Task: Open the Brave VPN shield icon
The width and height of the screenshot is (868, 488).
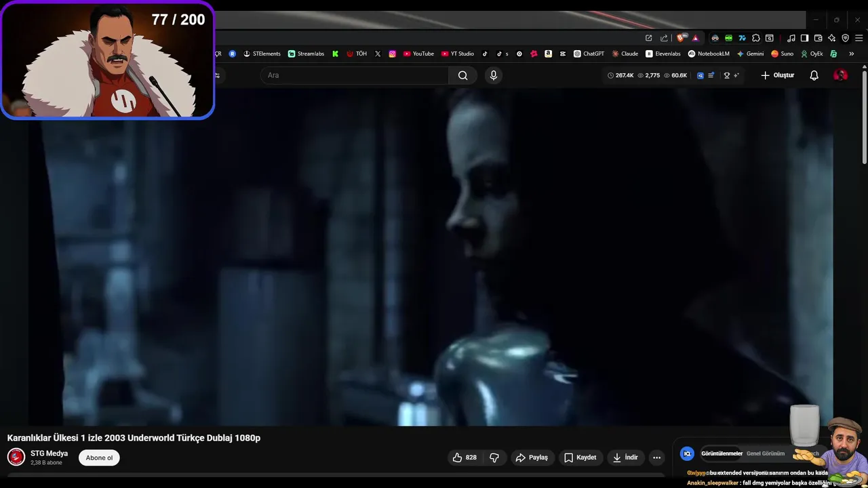Action: pyautogui.click(x=845, y=38)
